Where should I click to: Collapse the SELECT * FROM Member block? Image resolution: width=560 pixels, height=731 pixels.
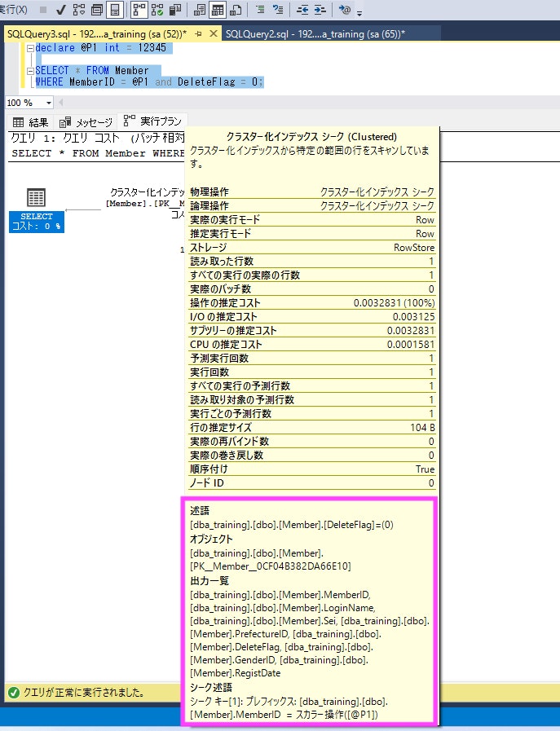30,71
